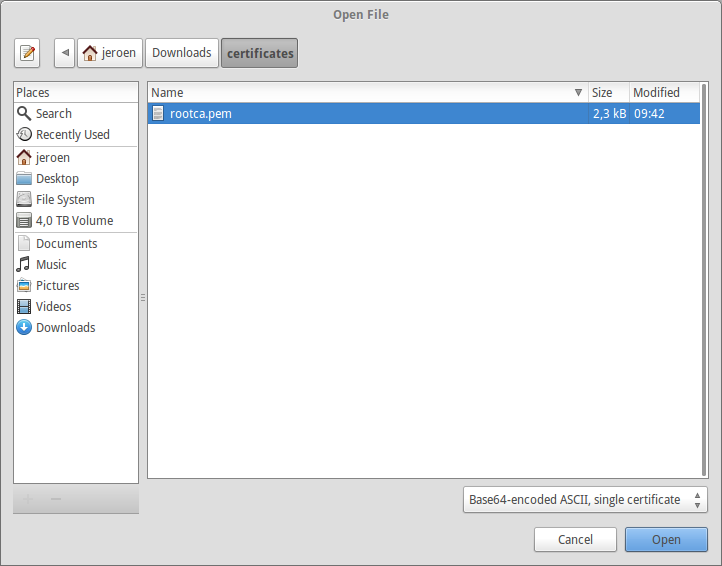Click the Videos film strip icon
Viewport: 722px width, 566px height.
pos(24,307)
